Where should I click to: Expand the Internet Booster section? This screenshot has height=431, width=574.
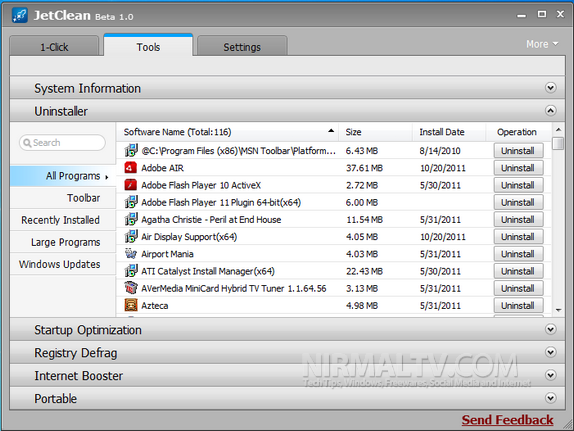551,375
